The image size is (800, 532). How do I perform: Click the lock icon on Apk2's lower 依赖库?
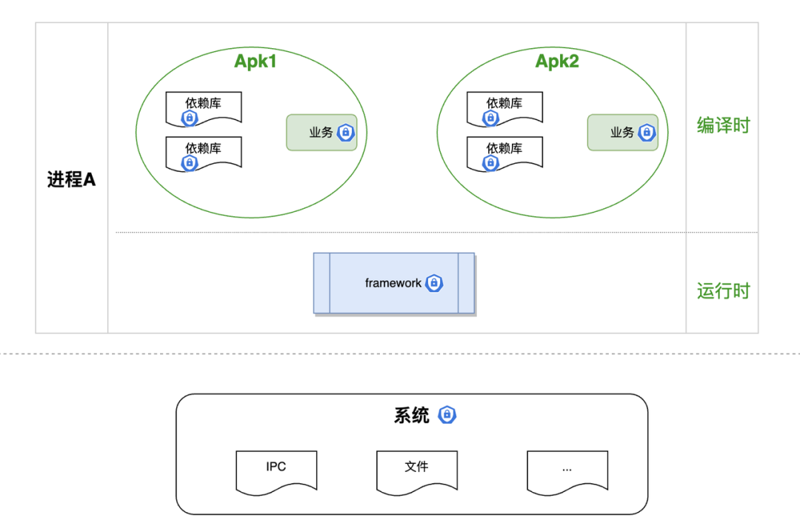tap(490, 163)
